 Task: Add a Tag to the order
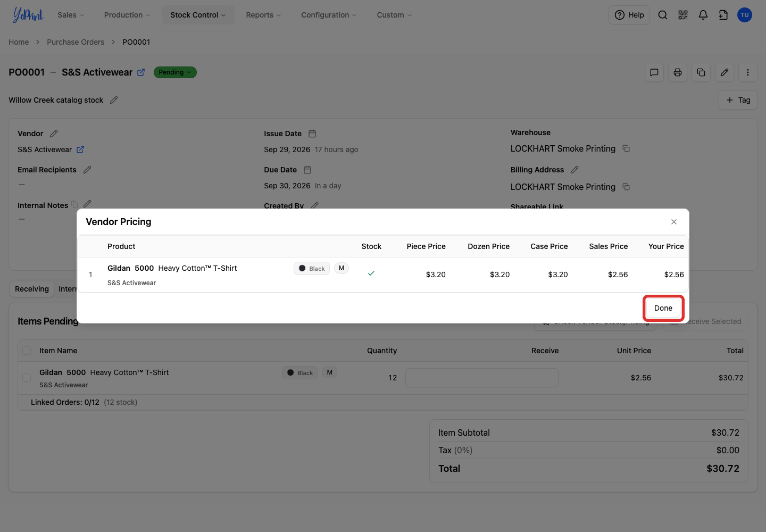[738, 100]
